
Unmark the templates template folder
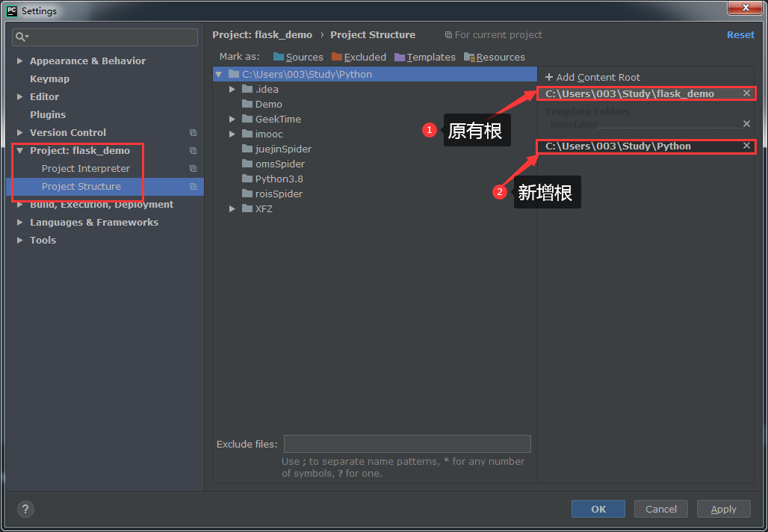tap(746, 124)
